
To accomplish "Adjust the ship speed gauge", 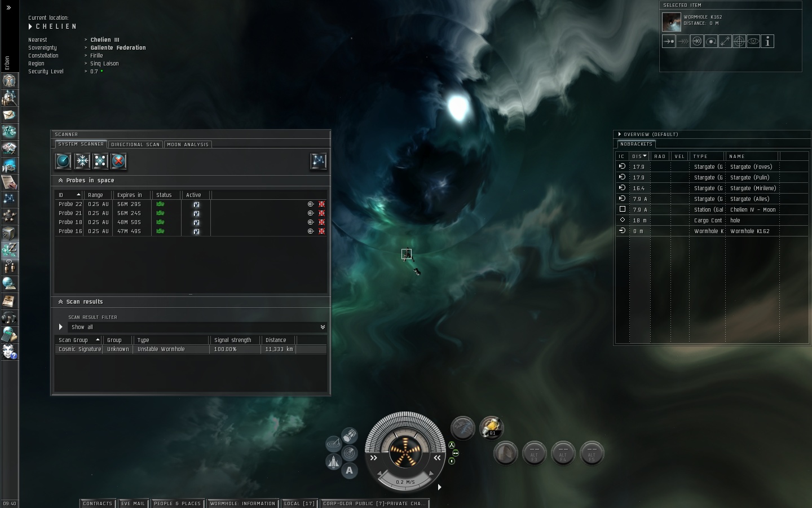I will [x=405, y=481].
